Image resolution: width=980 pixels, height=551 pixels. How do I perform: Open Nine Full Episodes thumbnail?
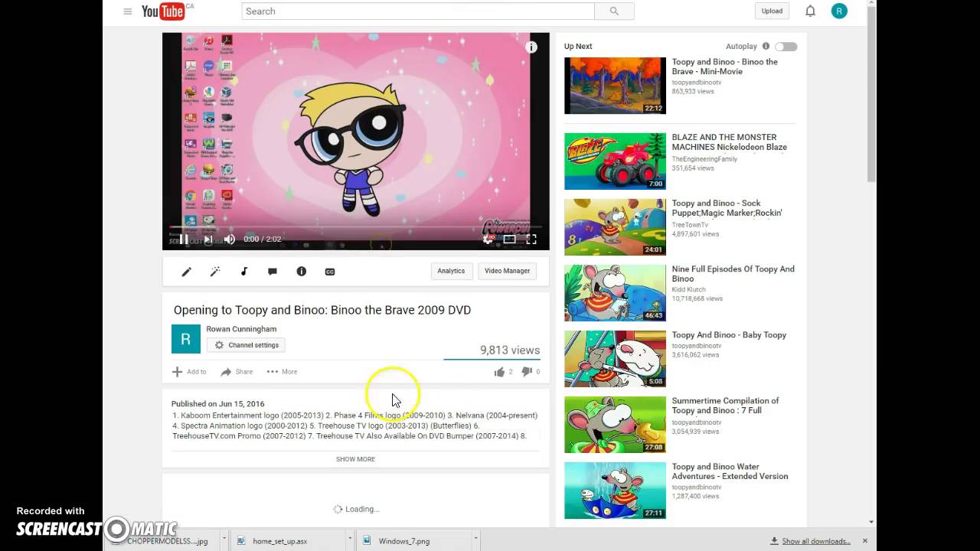(615, 293)
